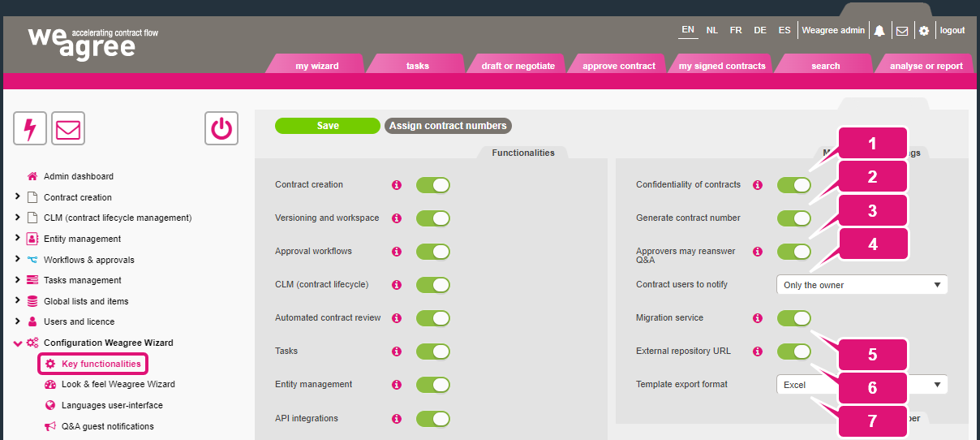The height and width of the screenshot is (440, 980).
Task: Select Key functionalities in sidebar
Action: pyautogui.click(x=93, y=364)
